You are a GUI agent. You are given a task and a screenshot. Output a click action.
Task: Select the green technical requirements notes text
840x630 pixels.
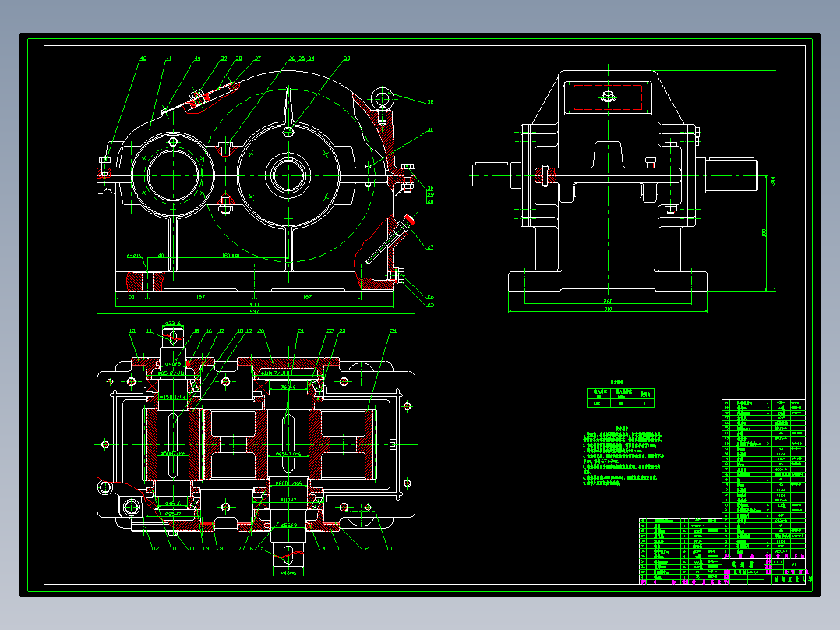(x=623, y=456)
